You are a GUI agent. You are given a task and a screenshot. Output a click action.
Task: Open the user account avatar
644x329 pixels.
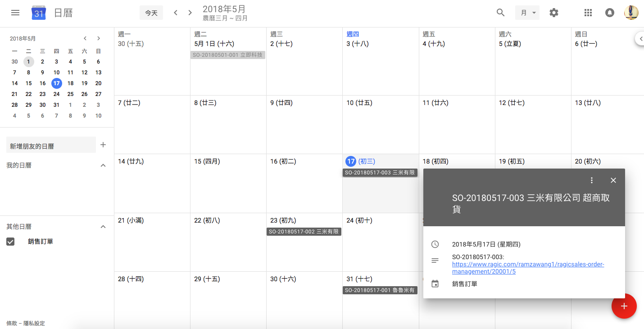[x=631, y=13]
